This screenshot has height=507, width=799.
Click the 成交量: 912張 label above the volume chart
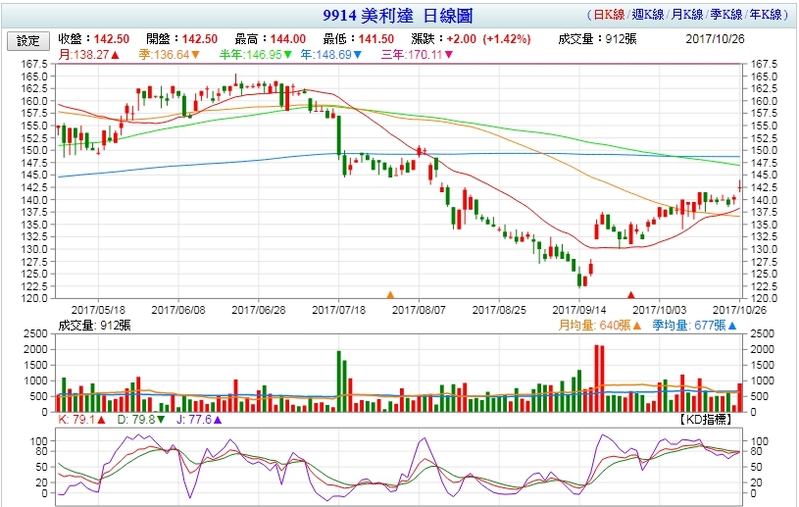(94, 325)
